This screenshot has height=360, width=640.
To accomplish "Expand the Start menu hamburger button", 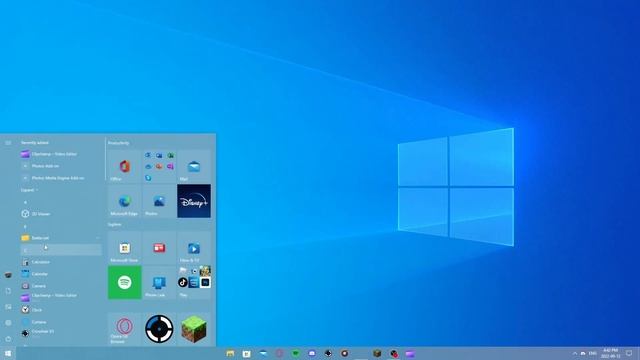I will pos(8,143).
